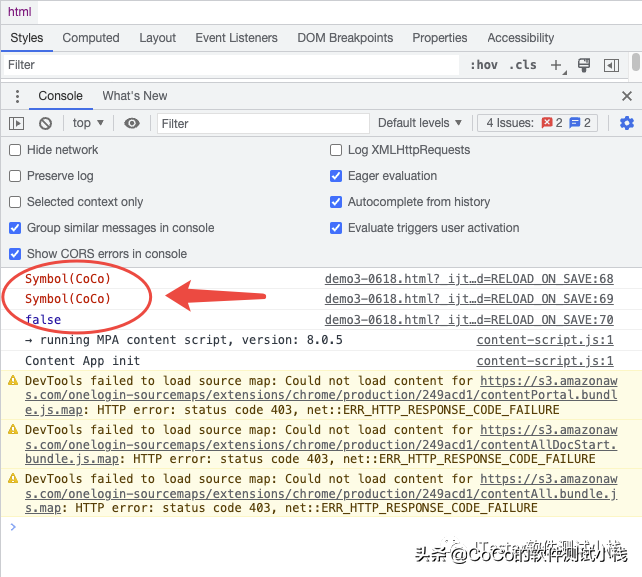Open the drawer three-dot menu
The image size is (642, 577).
[x=17, y=96]
